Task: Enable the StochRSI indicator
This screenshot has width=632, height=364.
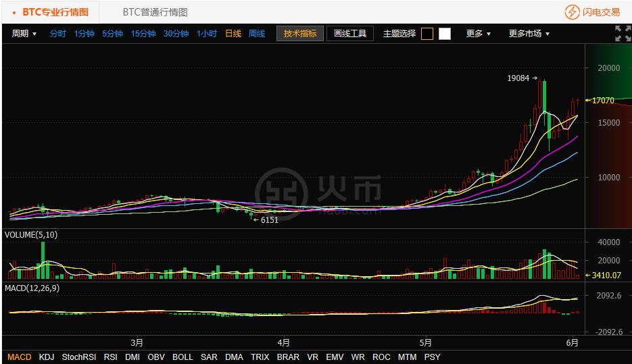Action: click(x=79, y=357)
